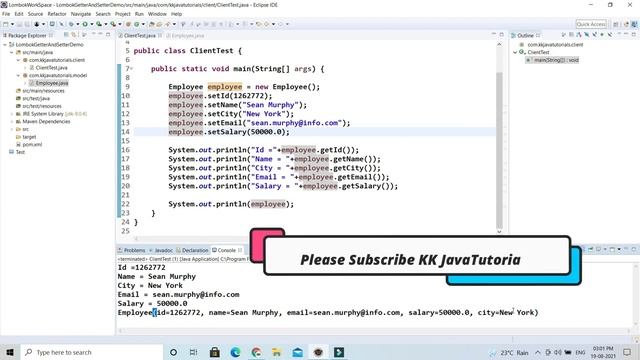Select pom.xml in Package Explorer
The width and height of the screenshot is (640, 360).
[x=32, y=144]
